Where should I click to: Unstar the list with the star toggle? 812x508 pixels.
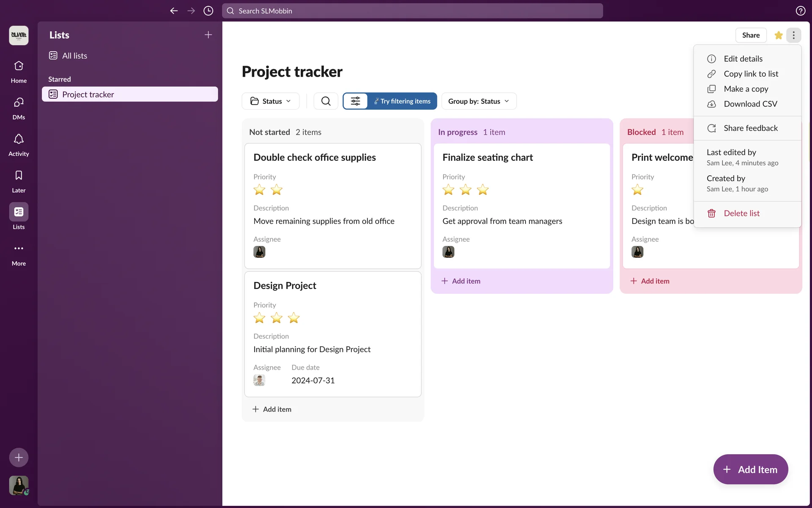[x=778, y=35]
